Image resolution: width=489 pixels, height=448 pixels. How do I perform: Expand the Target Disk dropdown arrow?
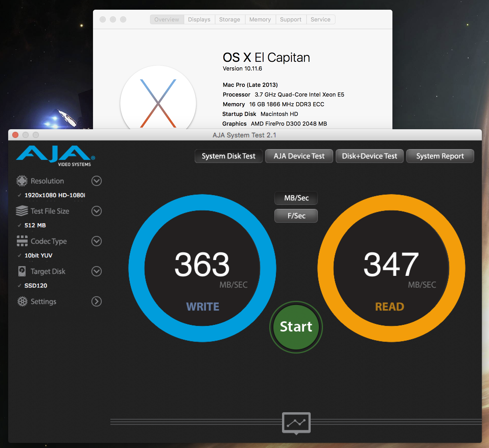pyautogui.click(x=97, y=271)
